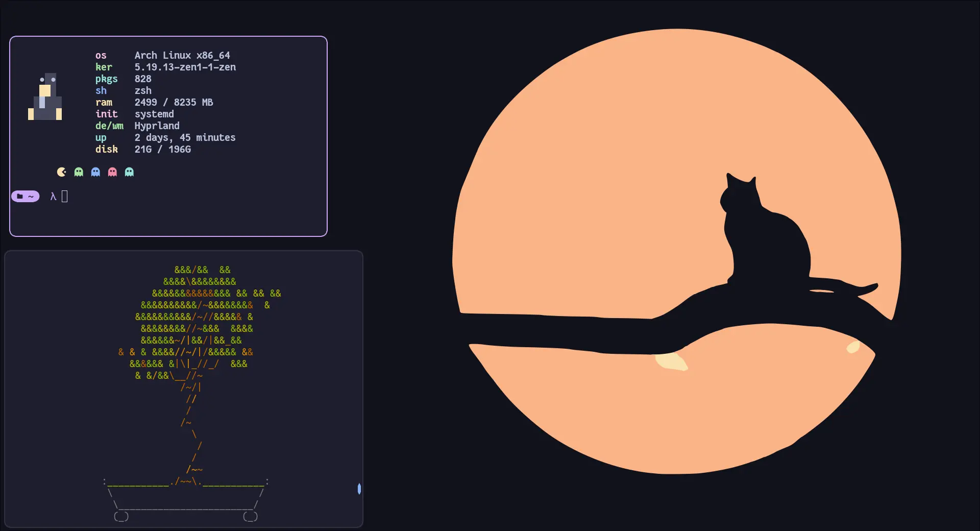Click the blue ghost icon
Screen dimensions: 980x531
[x=95, y=172]
